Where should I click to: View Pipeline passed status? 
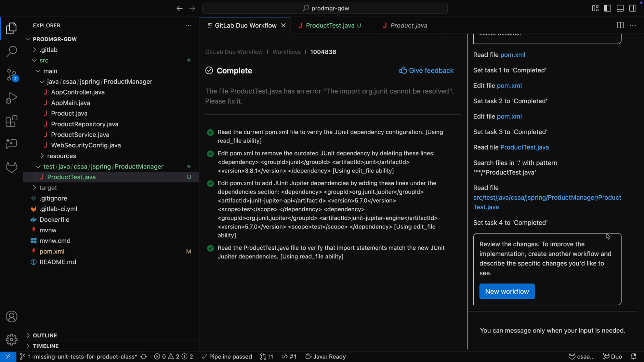pyautogui.click(x=227, y=357)
